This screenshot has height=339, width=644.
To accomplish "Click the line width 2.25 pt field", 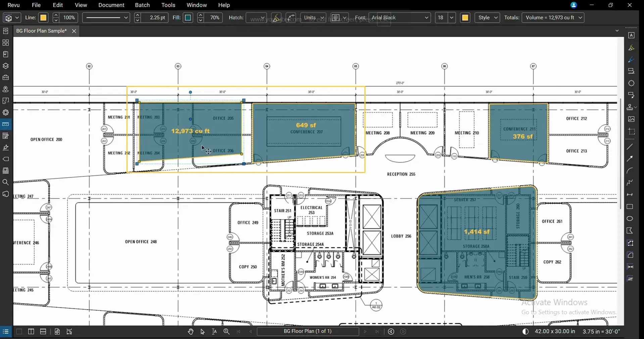I will tap(155, 18).
